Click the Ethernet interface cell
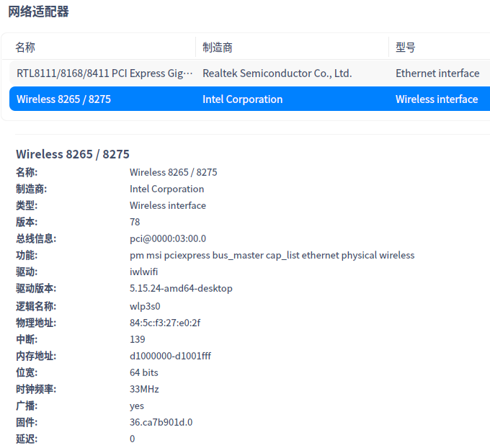490x448 pixels. pos(437,73)
